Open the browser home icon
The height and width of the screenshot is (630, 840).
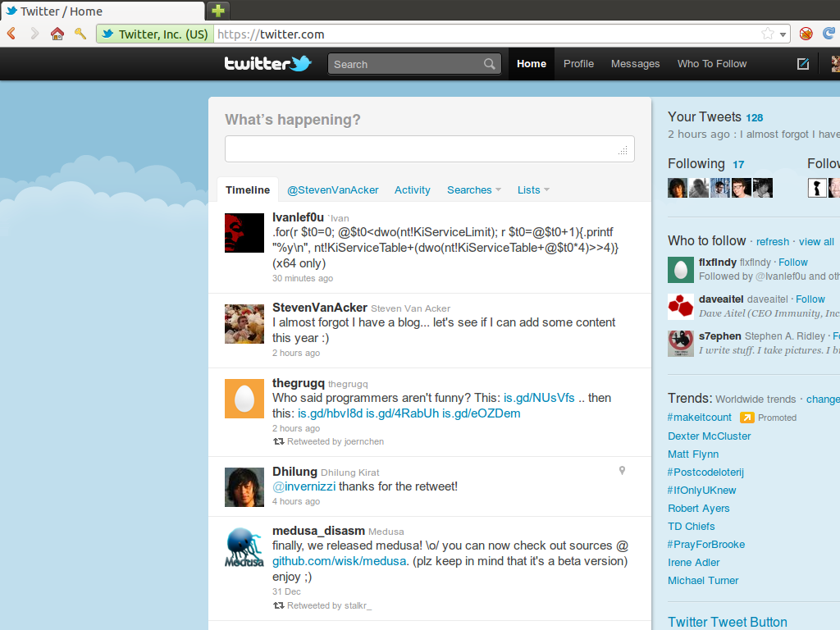57,34
